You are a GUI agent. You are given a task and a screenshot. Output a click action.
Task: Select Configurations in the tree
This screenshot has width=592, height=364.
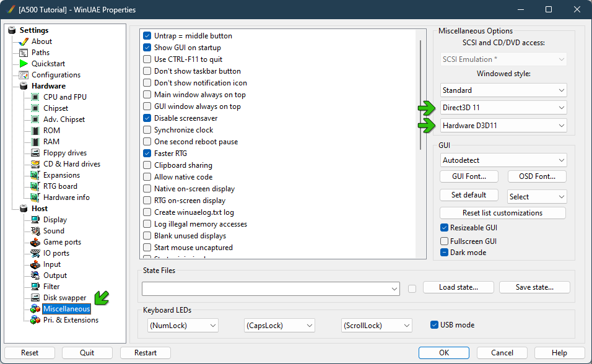pos(56,75)
